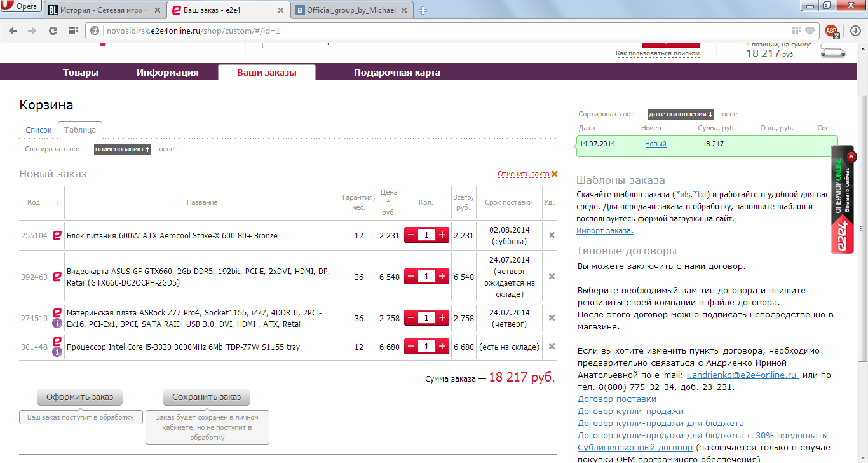Download the txt order template

tap(701, 195)
